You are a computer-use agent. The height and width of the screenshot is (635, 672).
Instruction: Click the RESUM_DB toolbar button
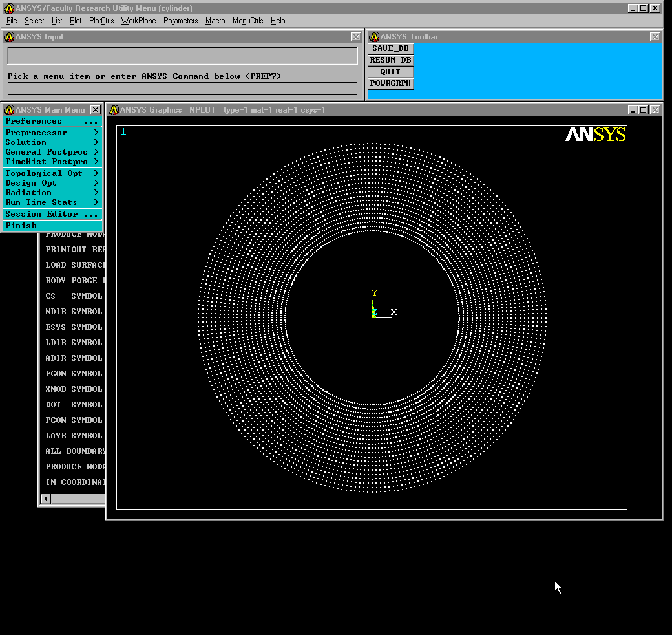pyautogui.click(x=390, y=60)
